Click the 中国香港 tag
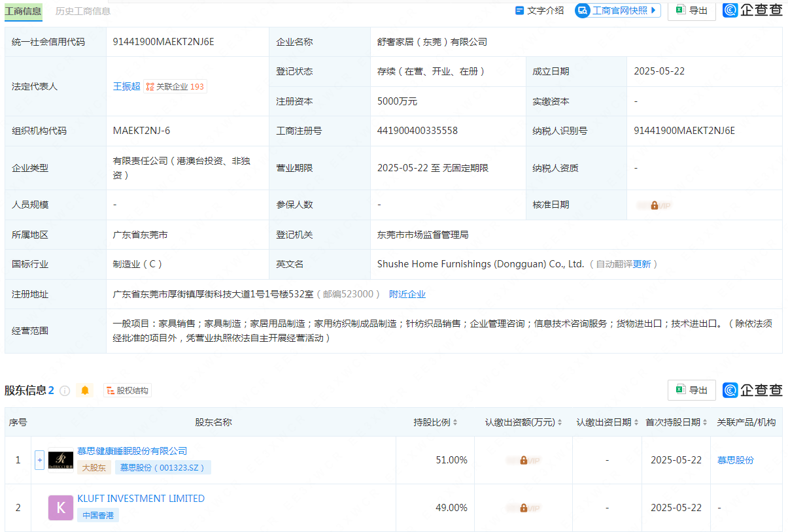The image size is (788, 532). [98, 516]
